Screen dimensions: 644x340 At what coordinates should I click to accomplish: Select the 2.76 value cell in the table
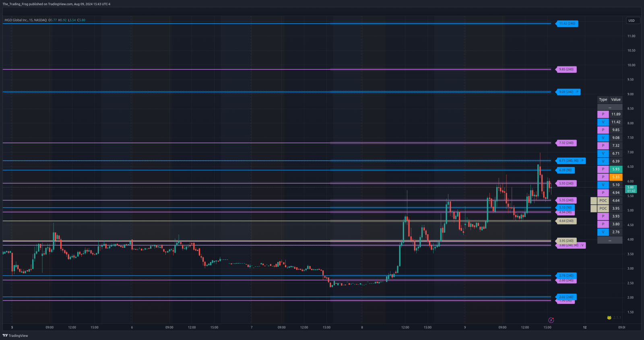tap(616, 232)
